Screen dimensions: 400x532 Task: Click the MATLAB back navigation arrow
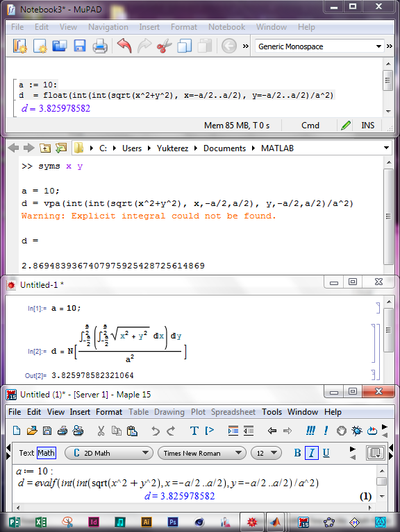click(x=14, y=148)
